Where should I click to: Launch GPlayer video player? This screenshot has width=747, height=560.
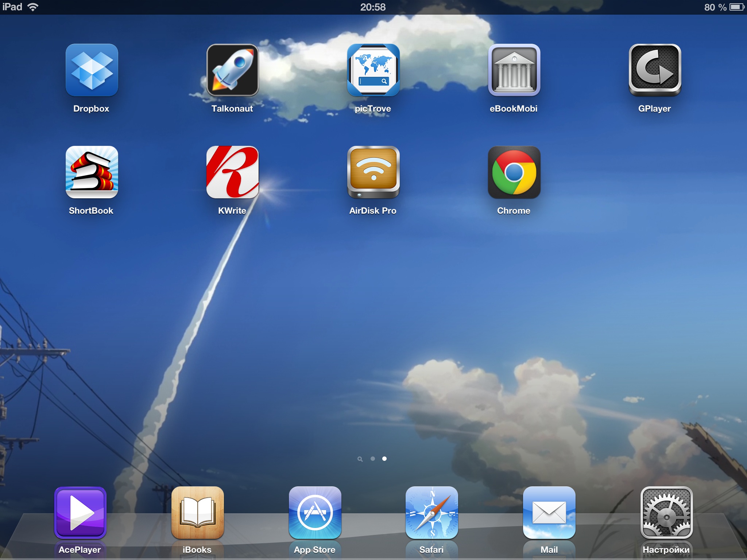tap(655, 70)
